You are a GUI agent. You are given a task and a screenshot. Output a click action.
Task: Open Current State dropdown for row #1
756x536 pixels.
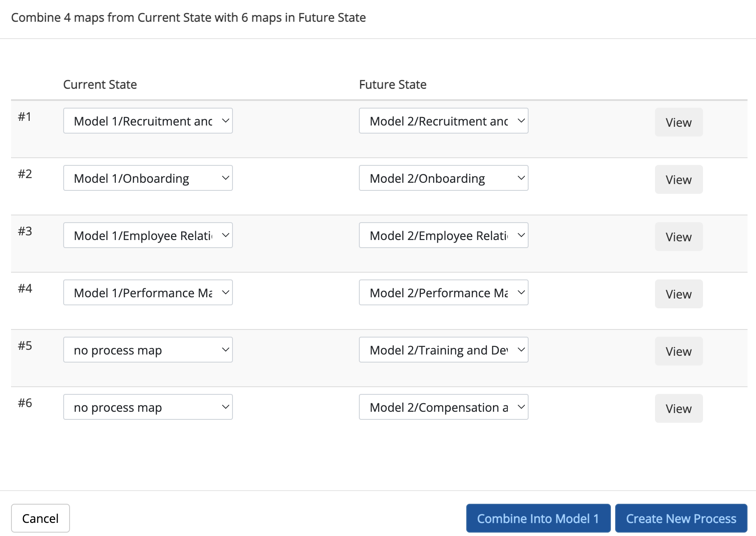[x=148, y=121]
